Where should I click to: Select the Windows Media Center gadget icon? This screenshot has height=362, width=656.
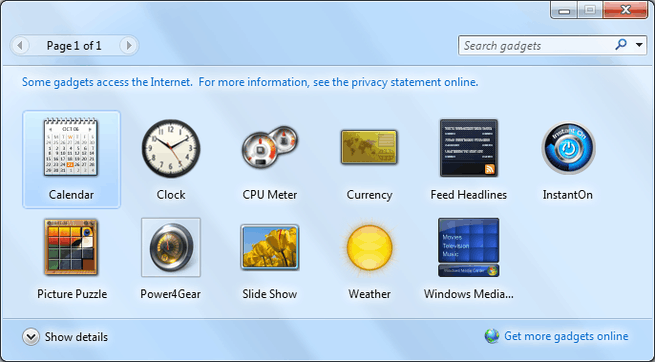[469, 247]
